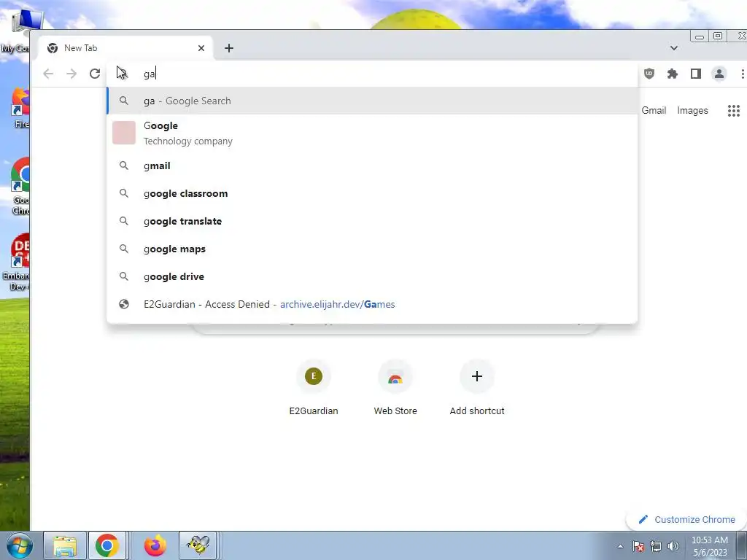Click the browser back arrow

click(x=48, y=74)
